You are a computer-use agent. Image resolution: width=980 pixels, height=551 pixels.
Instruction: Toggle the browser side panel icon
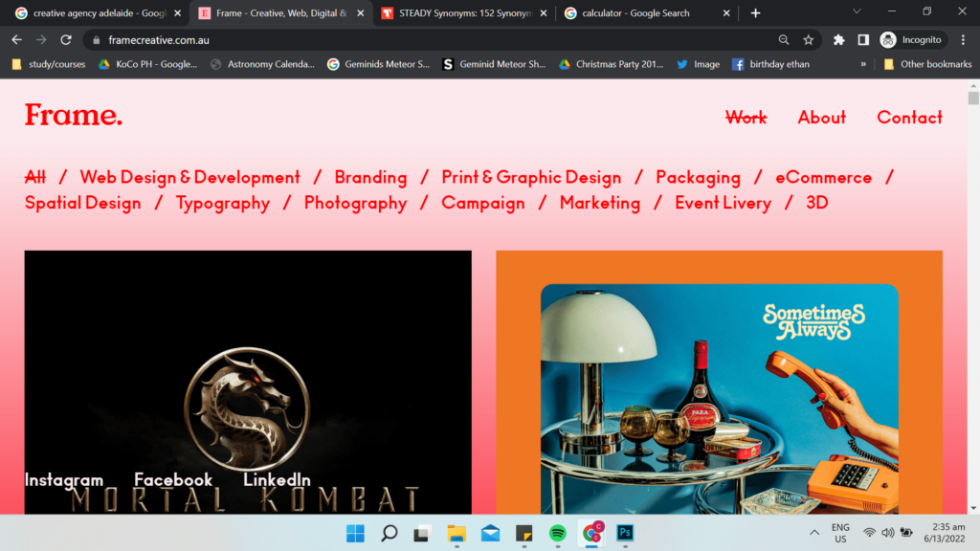pyautogui.click(x=863, y=40)
